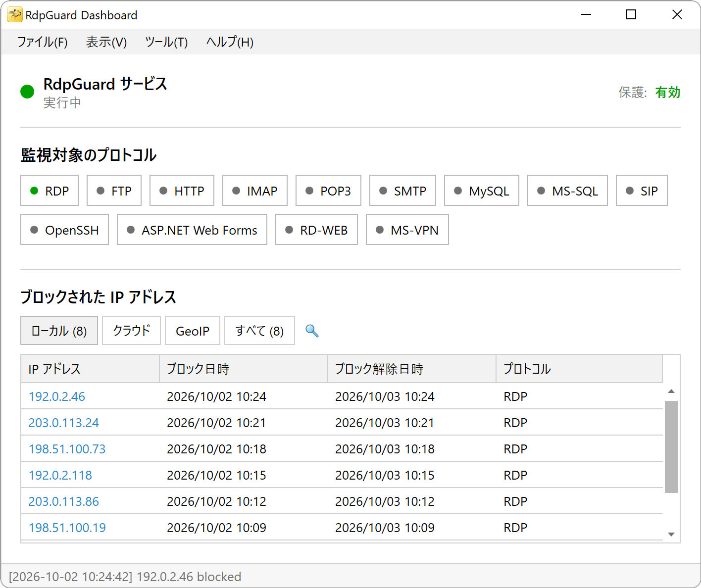Select the MS-SQL protocol button
Image resolution: width=701 pixels, height=588 pixels.
click(567, 191)
